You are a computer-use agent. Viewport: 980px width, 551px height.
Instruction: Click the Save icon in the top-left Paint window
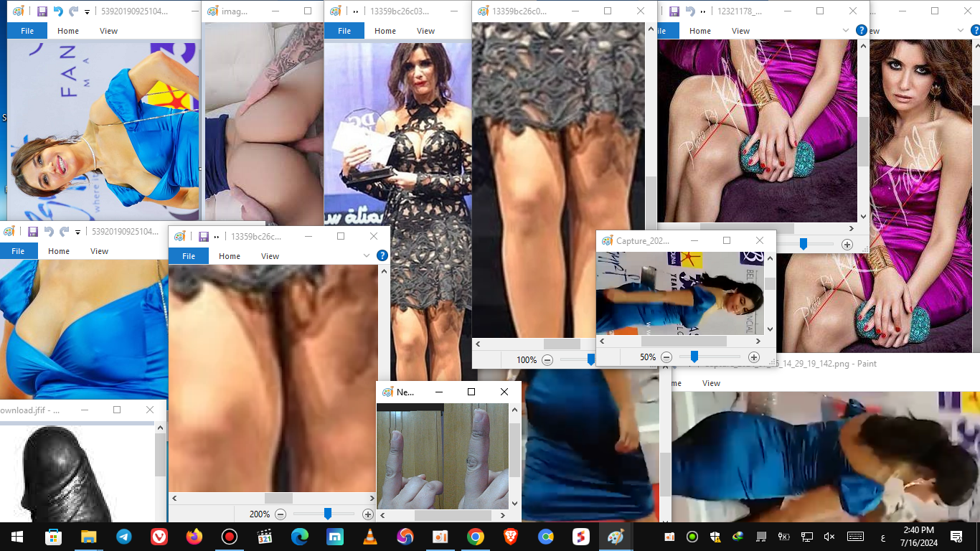tap(42, 11)
